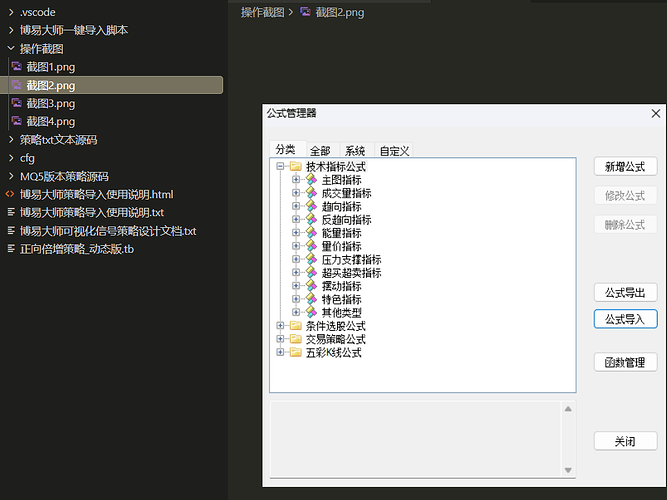Select file name 截图3.png
Screen dimensions: 667x500
[51, 104]
